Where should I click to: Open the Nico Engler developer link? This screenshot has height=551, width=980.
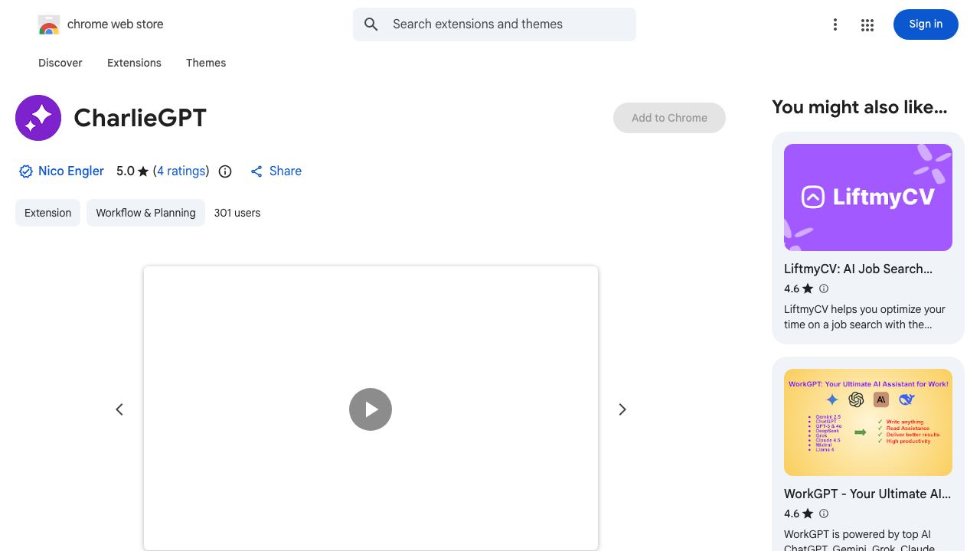[x=71, y=171]
